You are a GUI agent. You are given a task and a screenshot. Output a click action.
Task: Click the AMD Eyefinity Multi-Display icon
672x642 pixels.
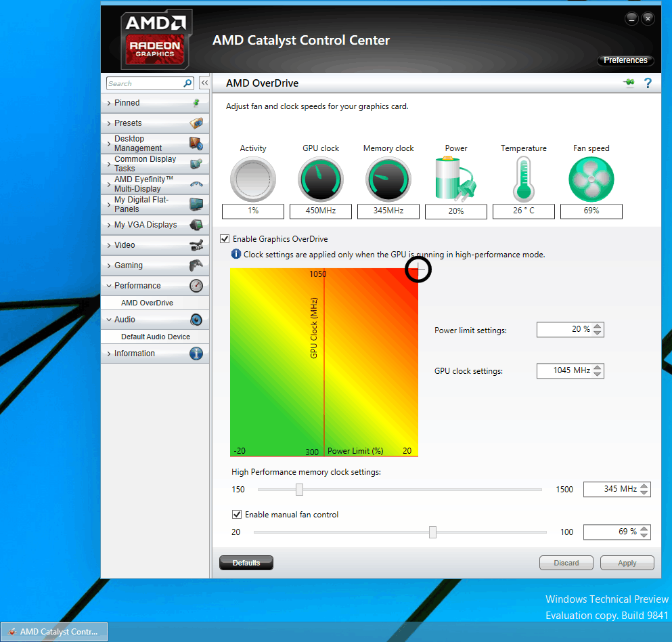coord(196,184)
